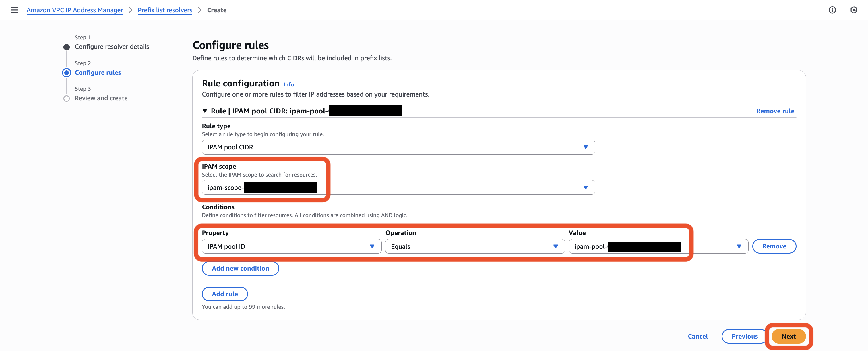Open the Operation Equals dropdown
This screenshot has height=351, width=868.
coord(474,246)
